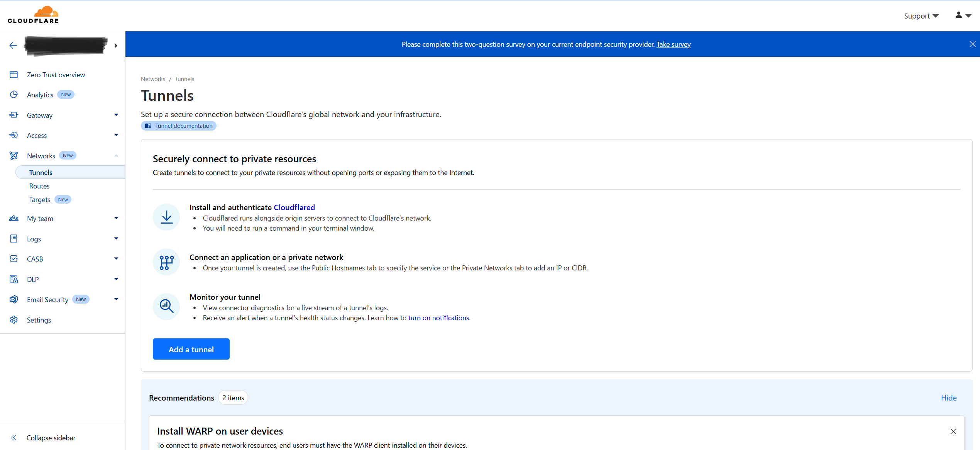Open the Targets submenu item
Image resolution: width=980 pixels, height=450 pixels.
40,200
